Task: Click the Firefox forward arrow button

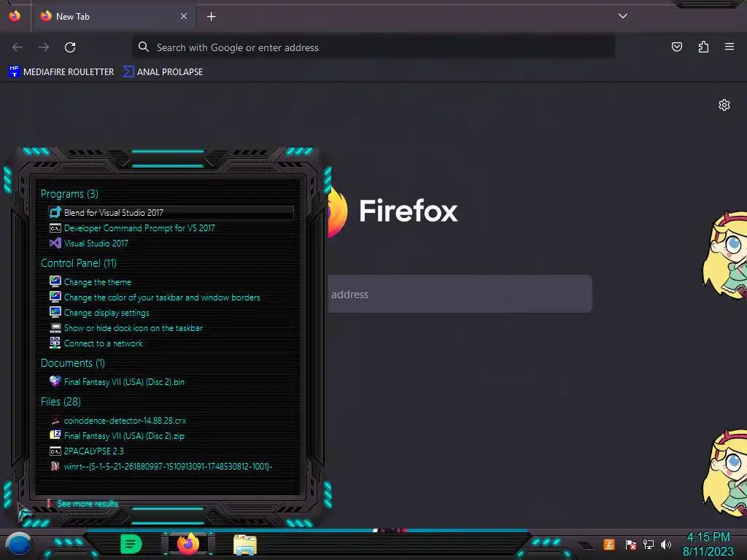Action: 44,47
